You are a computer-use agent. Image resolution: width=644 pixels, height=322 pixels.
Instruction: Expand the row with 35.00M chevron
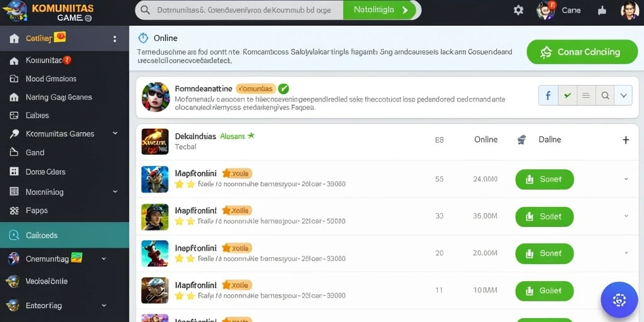click(x=626, y=216)
